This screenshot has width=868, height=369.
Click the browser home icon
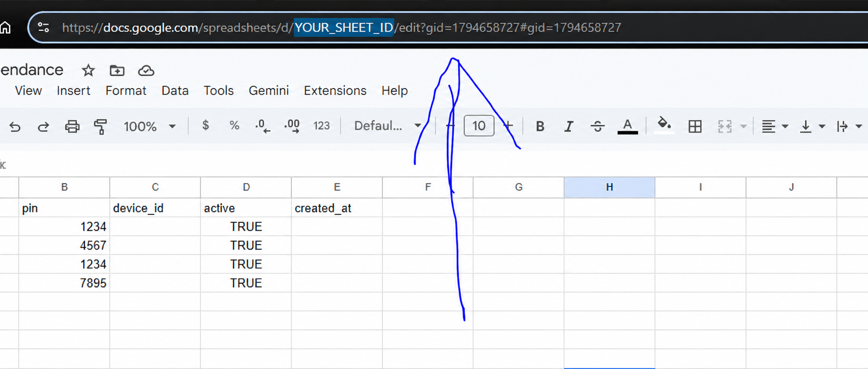point(5,28)
